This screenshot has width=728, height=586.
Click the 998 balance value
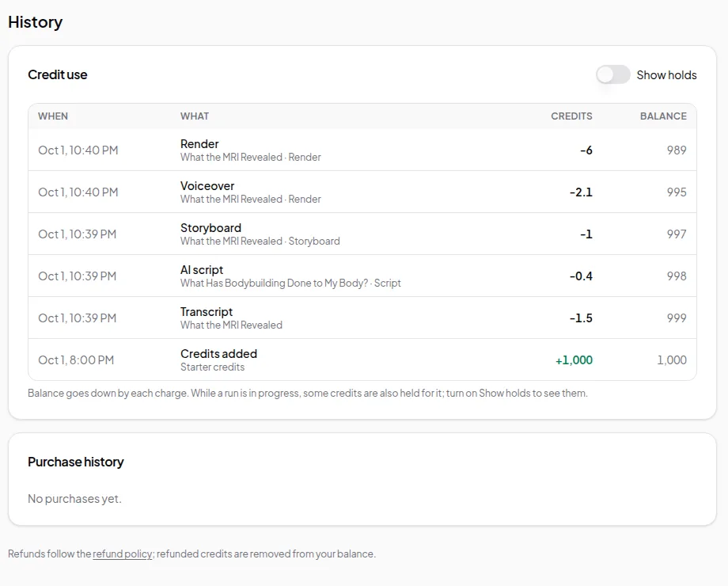(677, 276)
